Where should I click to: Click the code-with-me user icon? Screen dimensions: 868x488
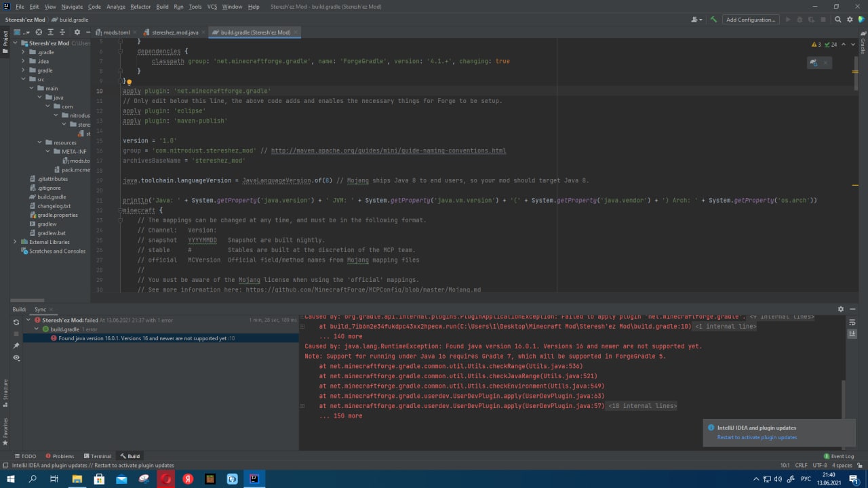(696, 20)
